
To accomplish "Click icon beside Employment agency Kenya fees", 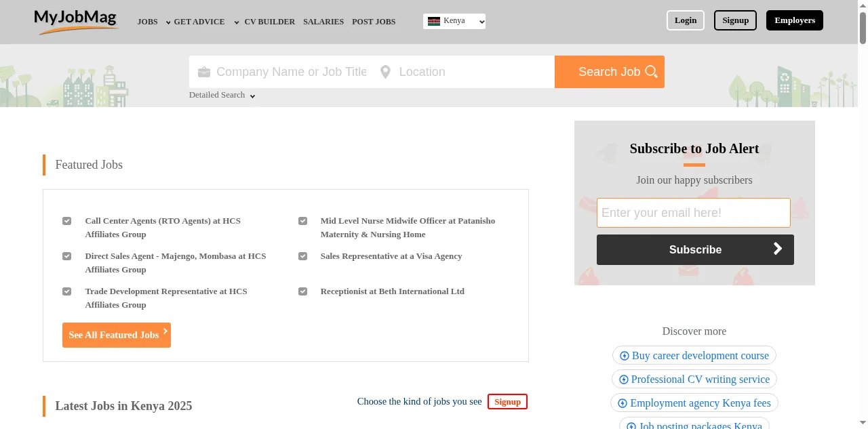I will pyautogui.click(x=623, y=403).
